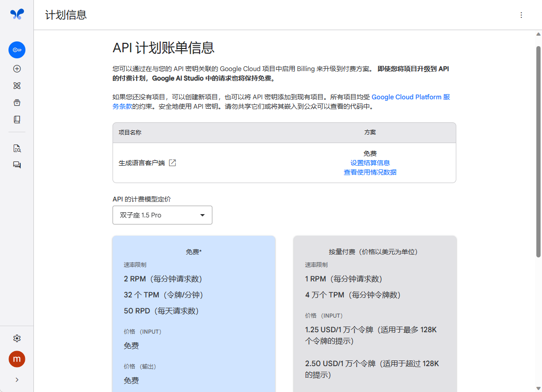
Task: Click the 1 RPM paid rate limit text
Action: [x=344, y=279]
